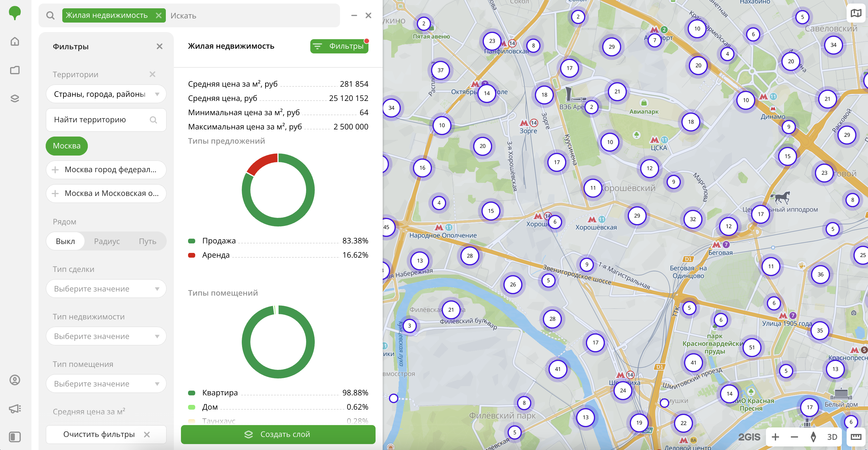Screen dimensions: 868x450
Task: Click the map cluster marker 37
Action: [x=441, y=70]
